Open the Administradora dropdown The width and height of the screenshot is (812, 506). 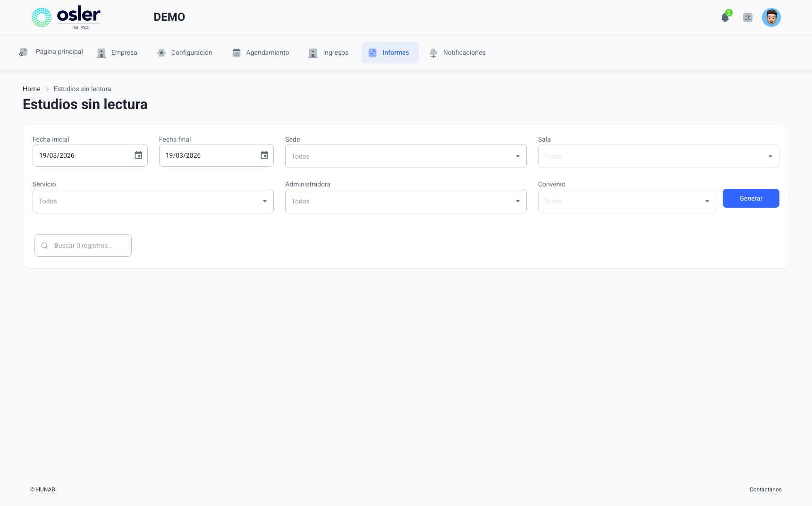tap(406, 201)
